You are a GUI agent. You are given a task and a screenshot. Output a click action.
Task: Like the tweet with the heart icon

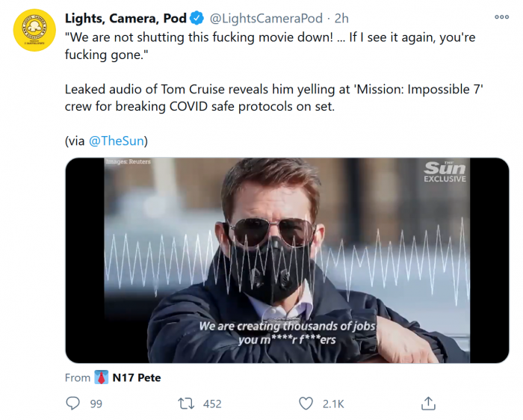306,404
